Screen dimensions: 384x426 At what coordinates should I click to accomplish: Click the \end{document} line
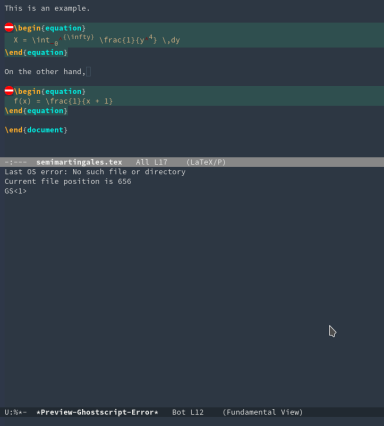point(36,130)
